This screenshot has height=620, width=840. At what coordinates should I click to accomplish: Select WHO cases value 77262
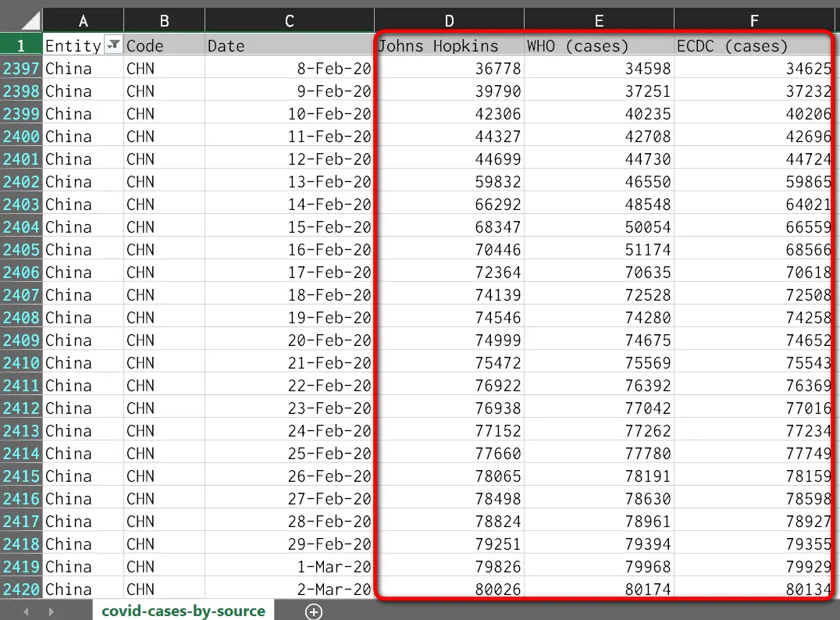599,431
